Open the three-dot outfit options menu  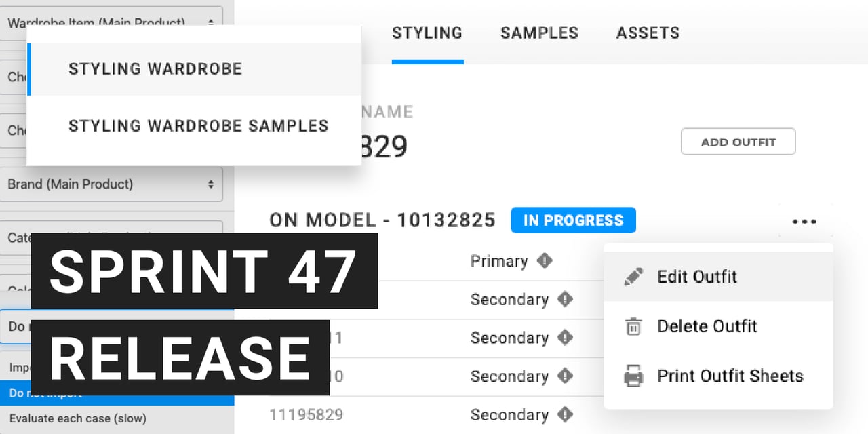(804, 222)
